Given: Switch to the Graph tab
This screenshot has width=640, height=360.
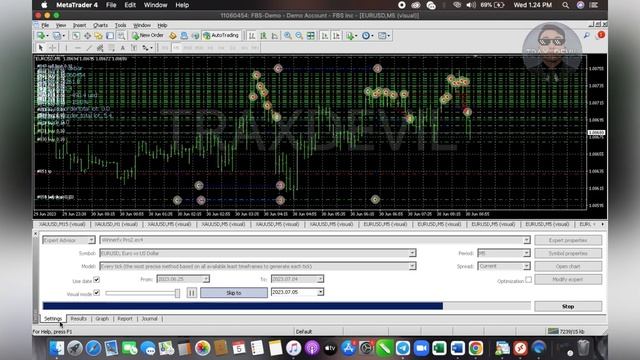Looking at the screenshot, I should click(x=102, y=319).
